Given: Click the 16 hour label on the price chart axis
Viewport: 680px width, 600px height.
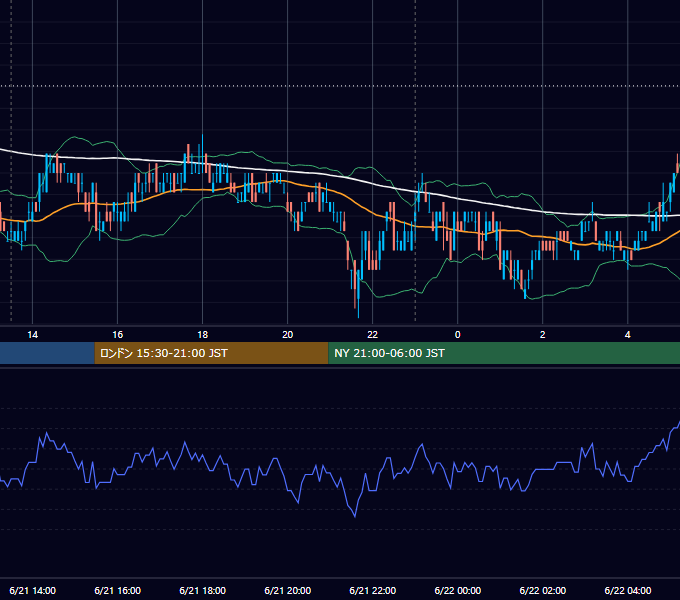Looking at the screenshot, I should tap(118, 335).
